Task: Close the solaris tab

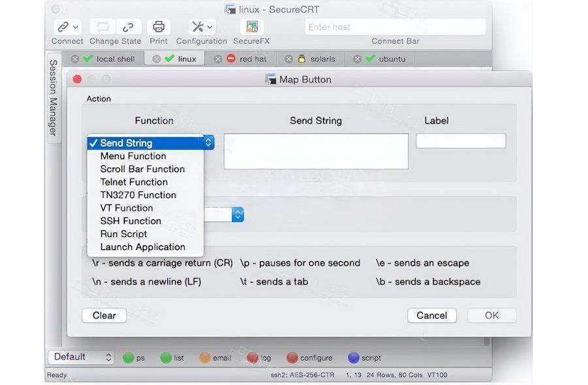Action: click(x=288, y=59)
